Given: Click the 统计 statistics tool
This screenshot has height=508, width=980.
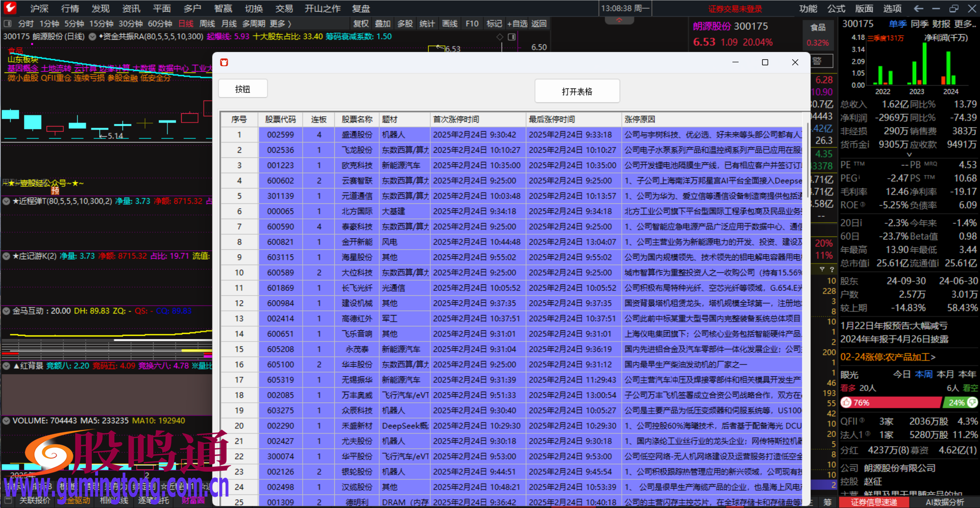Looking at the screenshot, I should point(427,23).
